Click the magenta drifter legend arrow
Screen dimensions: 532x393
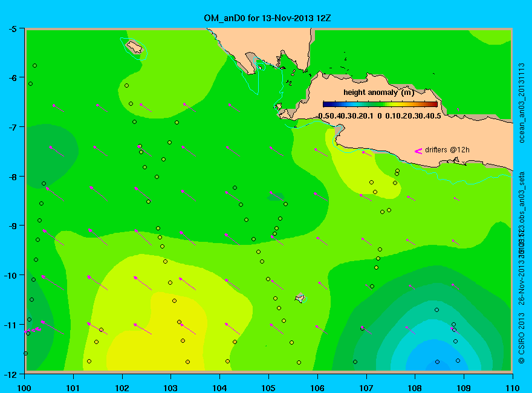[x=418, y=151]
